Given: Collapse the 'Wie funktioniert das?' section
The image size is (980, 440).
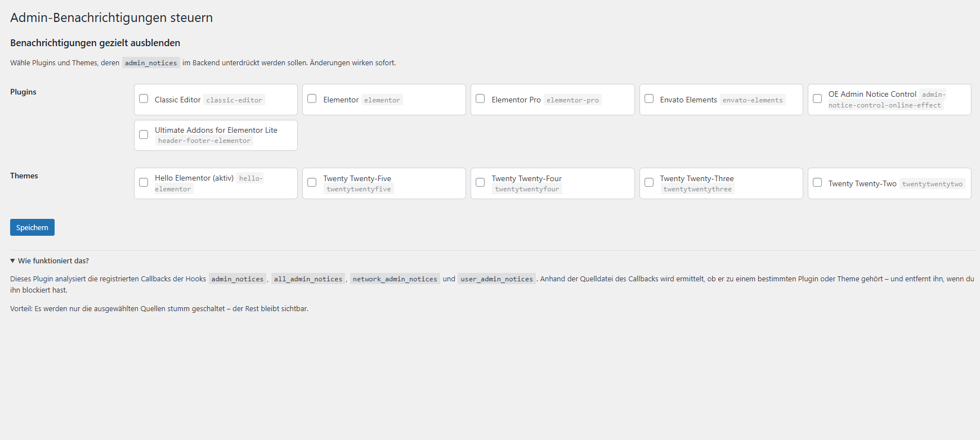Looking at the screenshot, I should click(50, 261).
